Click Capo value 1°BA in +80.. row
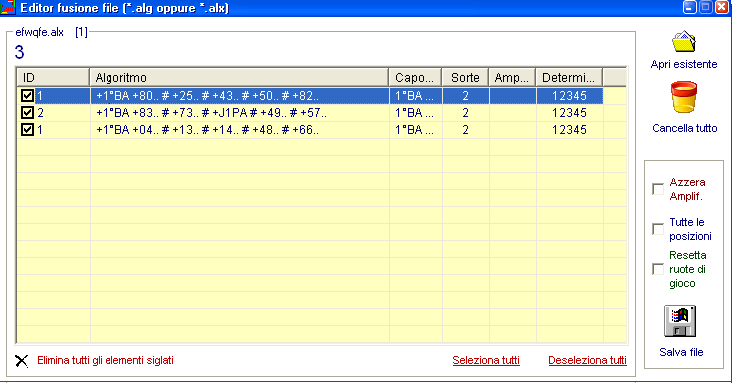Image resolution: width=732 pixels, height=383 pixels. click(x=415, y=96)
